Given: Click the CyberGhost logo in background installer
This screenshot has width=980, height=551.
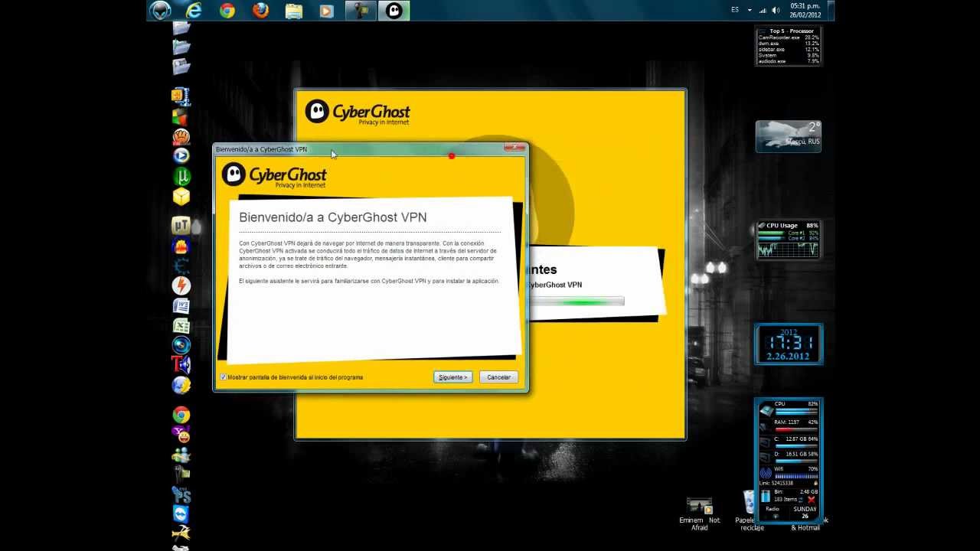Looking at the screenshot, I should coord(358,112).
